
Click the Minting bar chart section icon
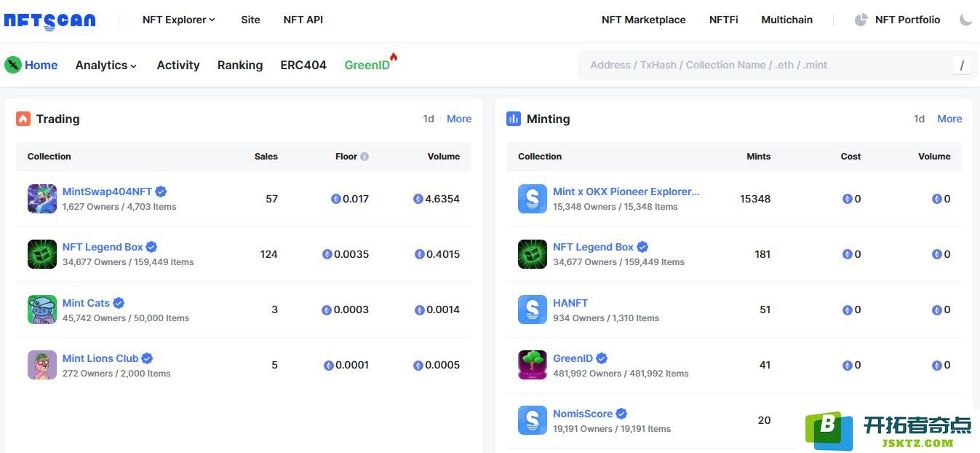[x=514, y=119]
